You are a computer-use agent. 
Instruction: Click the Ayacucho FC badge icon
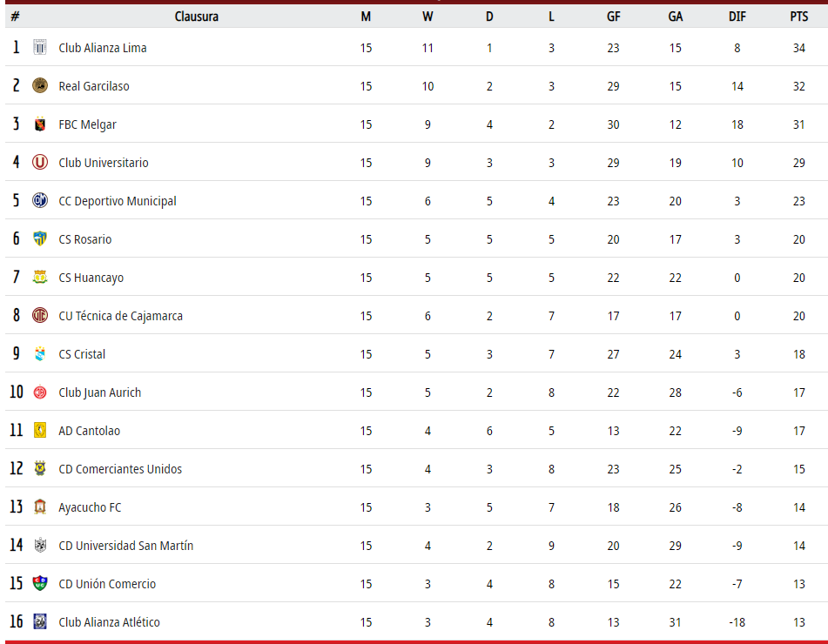[39, 506]
